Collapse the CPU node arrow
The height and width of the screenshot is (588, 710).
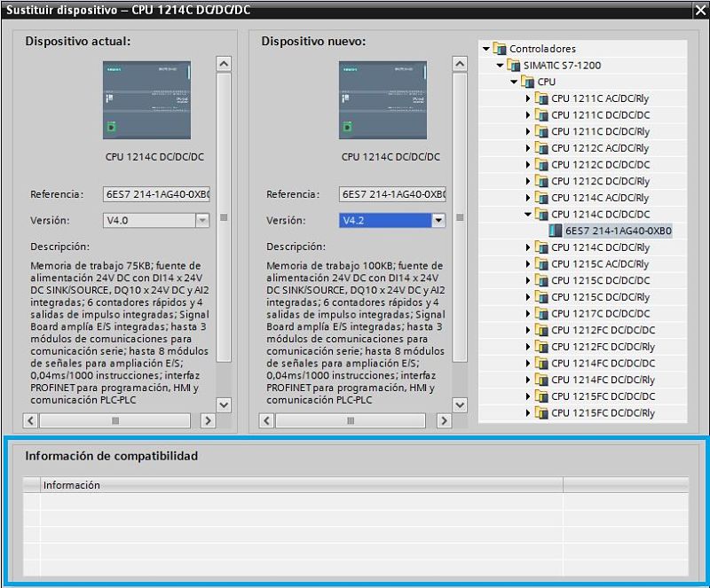[514, 82]
